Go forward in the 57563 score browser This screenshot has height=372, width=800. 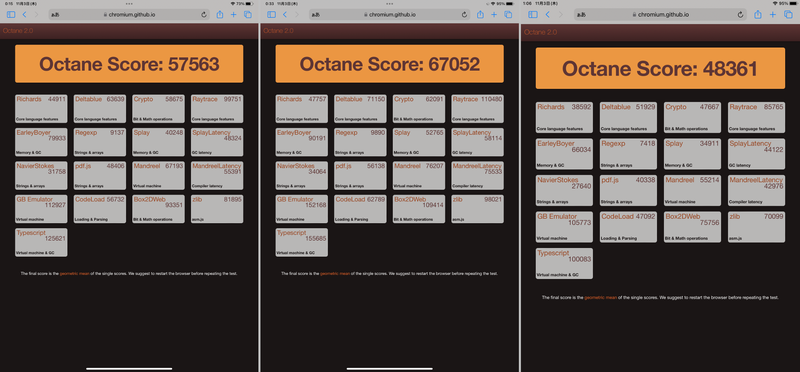(x=37, y=15)
